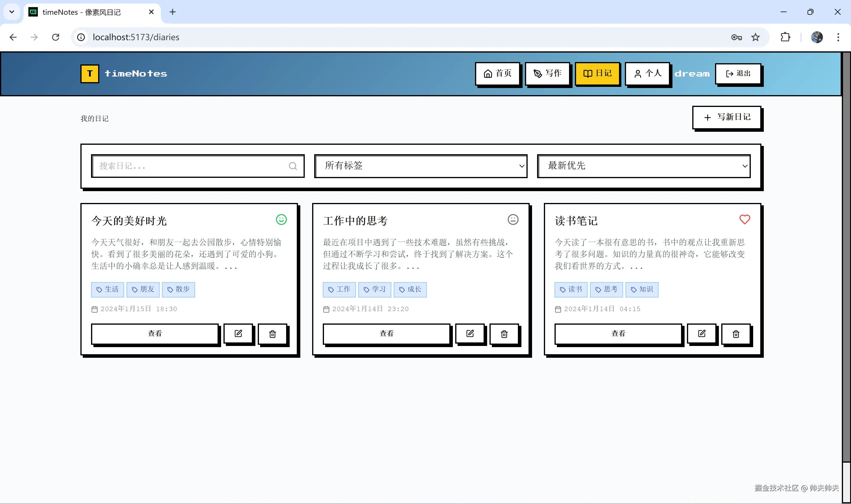Open the 个人 profile navigation item
Viewport: 851px width, 504px height.
(647, 73)
